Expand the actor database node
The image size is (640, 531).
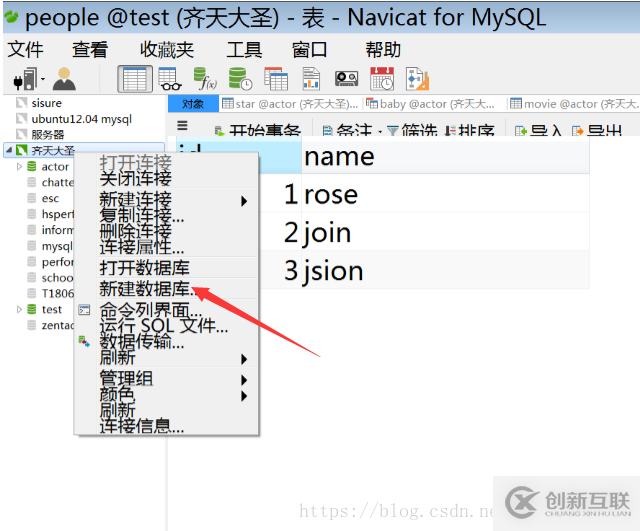pos(19,167)
